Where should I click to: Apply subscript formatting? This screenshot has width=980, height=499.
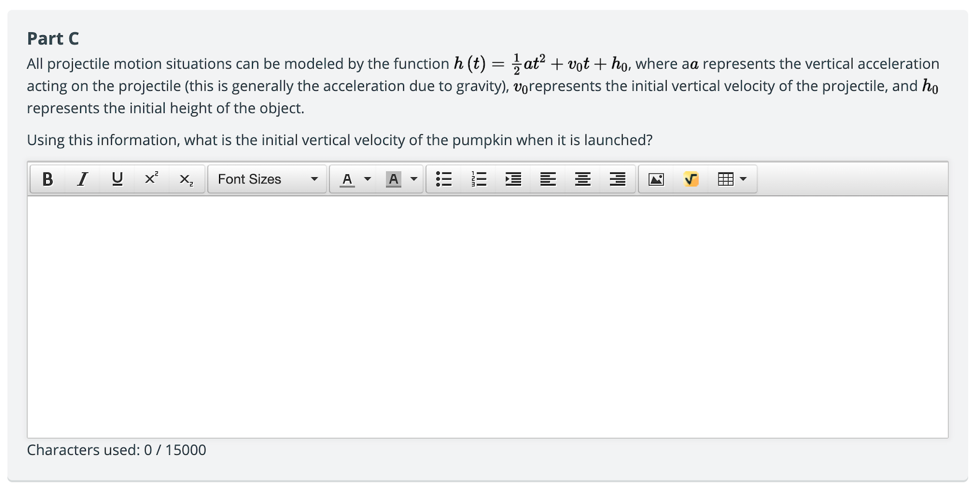point(186,179)
